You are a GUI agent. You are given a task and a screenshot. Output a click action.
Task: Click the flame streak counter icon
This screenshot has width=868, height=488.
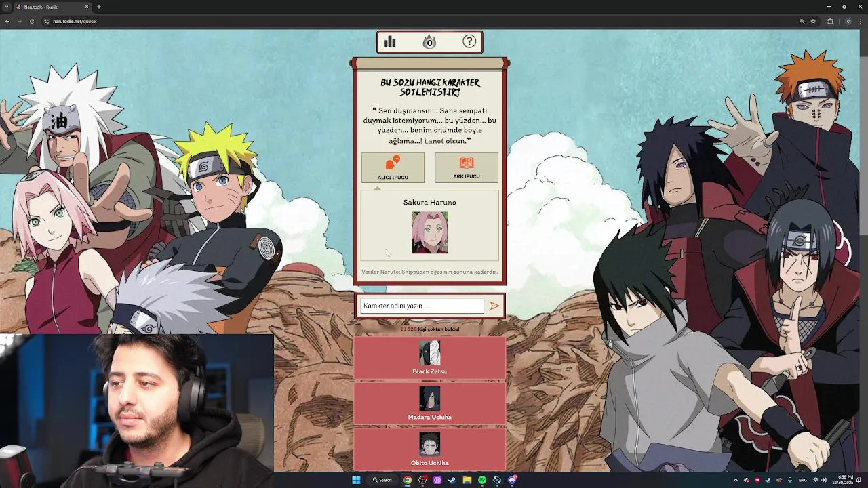point(429,42)
